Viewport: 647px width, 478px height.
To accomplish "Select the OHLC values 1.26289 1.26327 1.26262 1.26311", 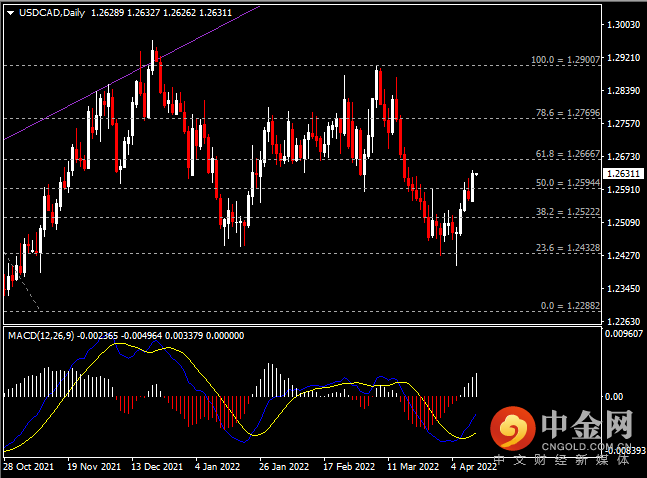I will click(x=161, y=13).
